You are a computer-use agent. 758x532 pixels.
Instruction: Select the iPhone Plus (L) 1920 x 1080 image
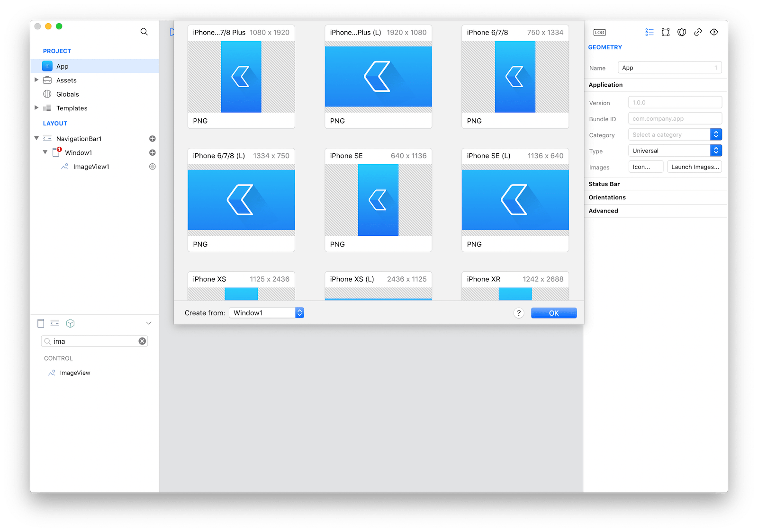[x=378, y=77]
